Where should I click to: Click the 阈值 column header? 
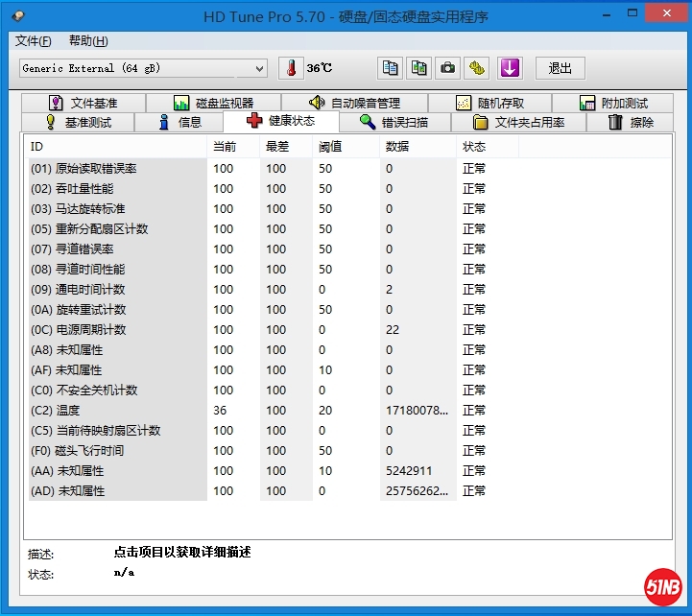(330, 147)
